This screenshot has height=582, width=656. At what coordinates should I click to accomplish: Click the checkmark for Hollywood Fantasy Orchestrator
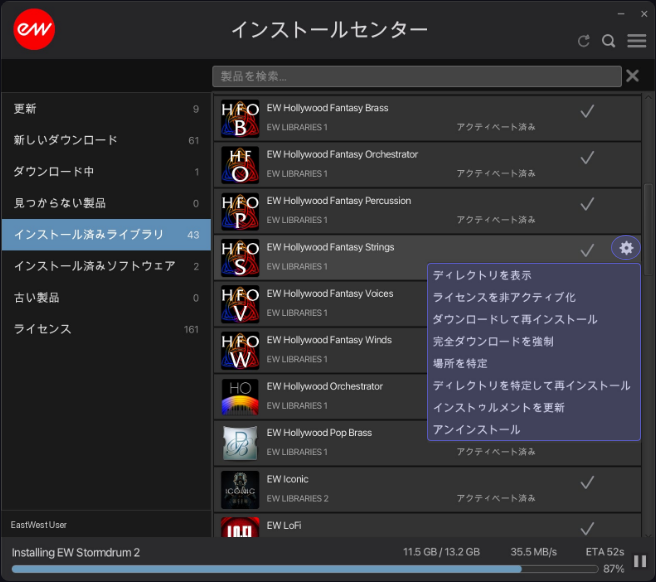point(587,158)
